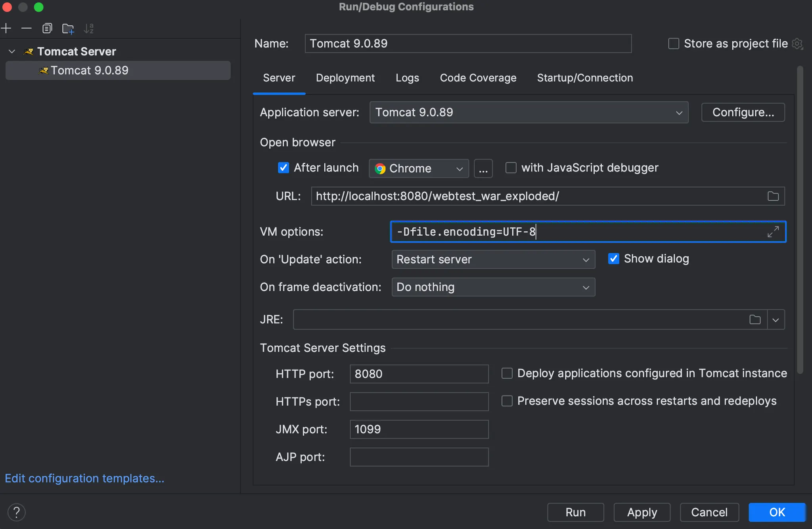Screen dimensions: 812x529
Task: Expand the VM options field editor
Action: point(773,232)
